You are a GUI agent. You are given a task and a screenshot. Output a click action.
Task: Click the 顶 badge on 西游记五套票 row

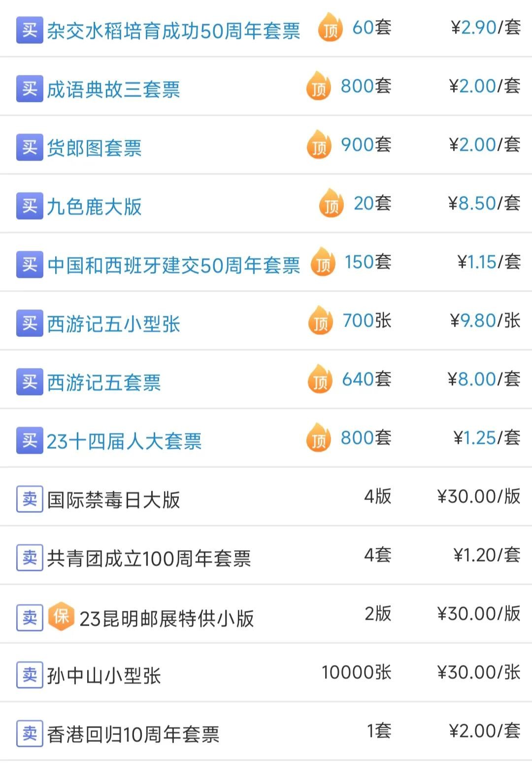tap(320, 380)
